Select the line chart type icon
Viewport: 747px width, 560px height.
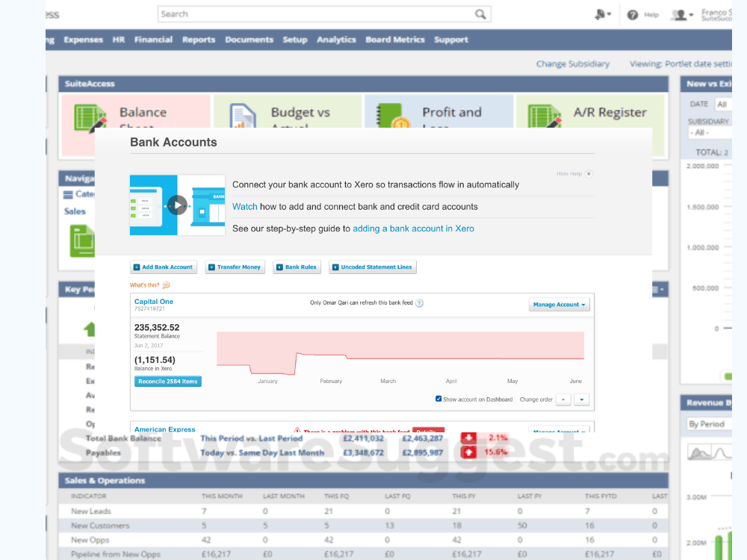pos(722,452)
